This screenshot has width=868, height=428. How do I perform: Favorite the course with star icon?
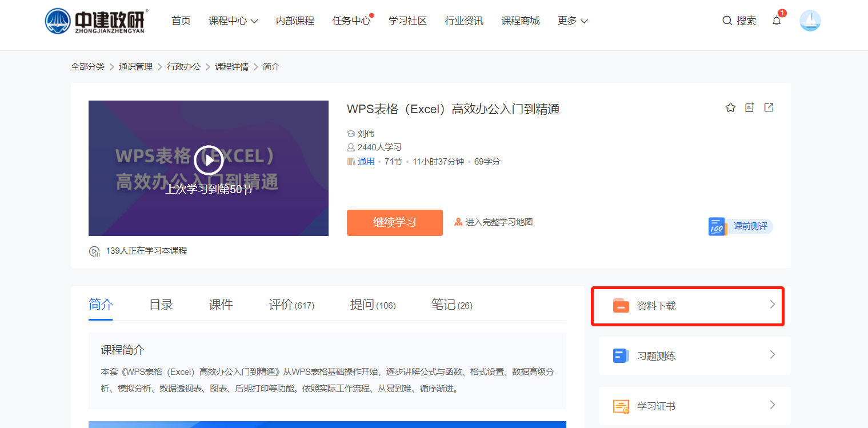730,107
